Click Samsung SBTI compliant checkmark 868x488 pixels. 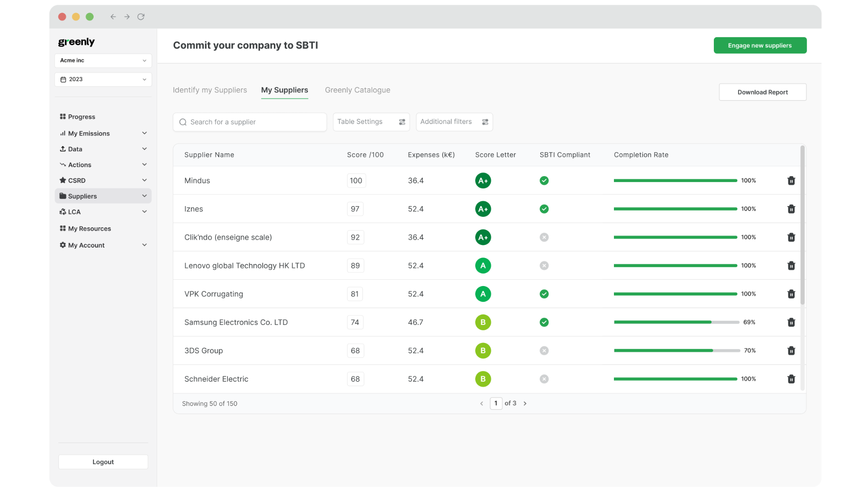tap(544, 322)
